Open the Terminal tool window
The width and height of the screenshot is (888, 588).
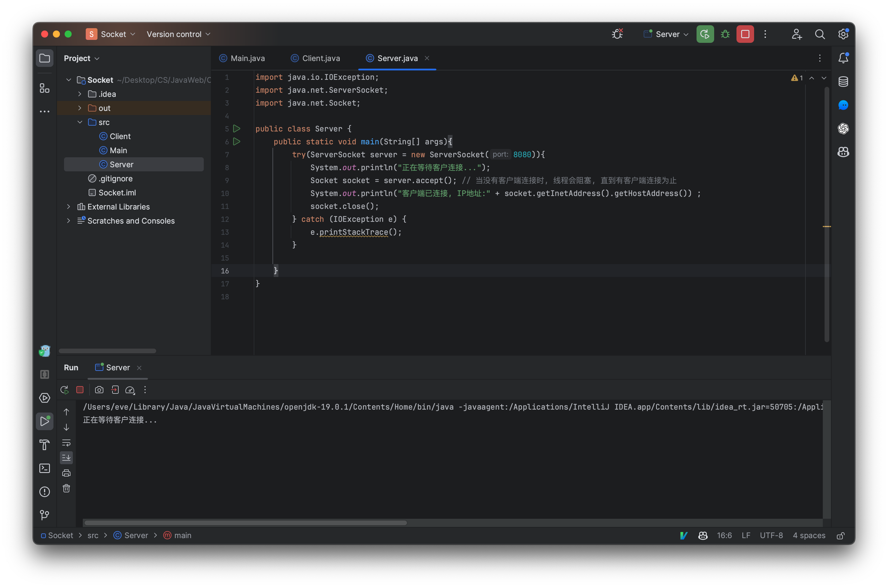coord(45,468)
